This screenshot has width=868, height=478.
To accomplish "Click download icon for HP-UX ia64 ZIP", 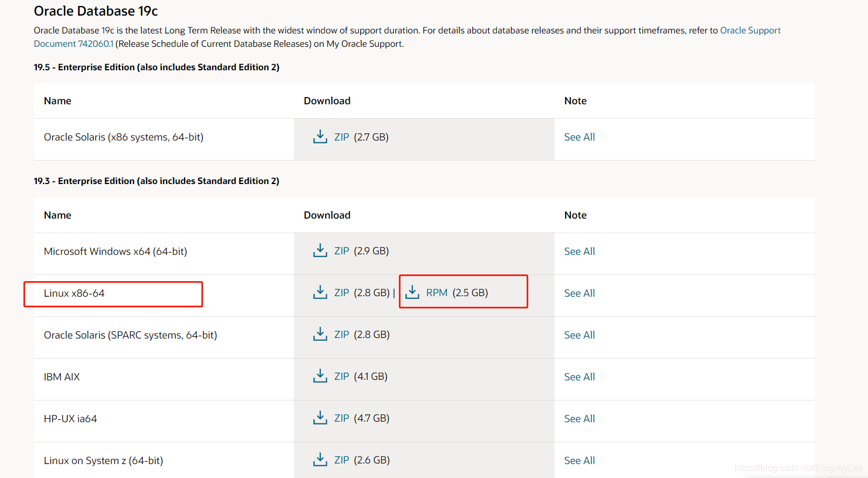I will (x=320, y=418).
